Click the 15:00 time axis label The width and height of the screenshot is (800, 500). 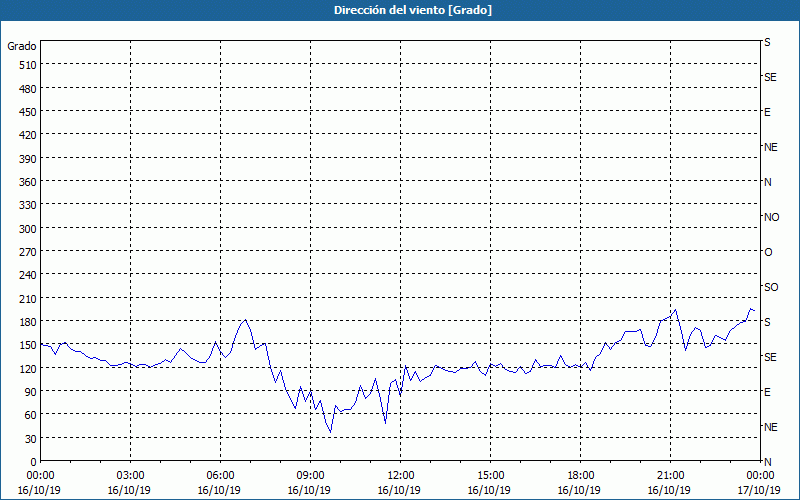(x=490, y=476)
